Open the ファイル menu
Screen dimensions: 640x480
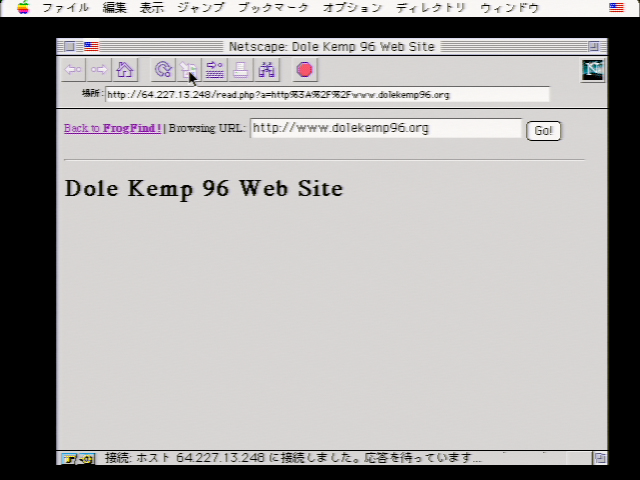click(x=65, y=8)
